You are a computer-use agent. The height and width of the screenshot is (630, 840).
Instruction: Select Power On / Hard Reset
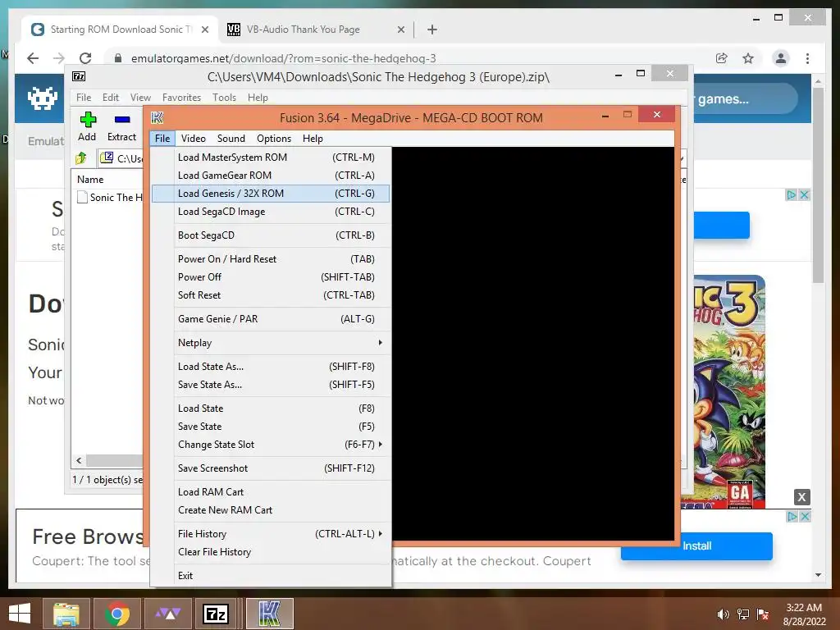[271, 258]
